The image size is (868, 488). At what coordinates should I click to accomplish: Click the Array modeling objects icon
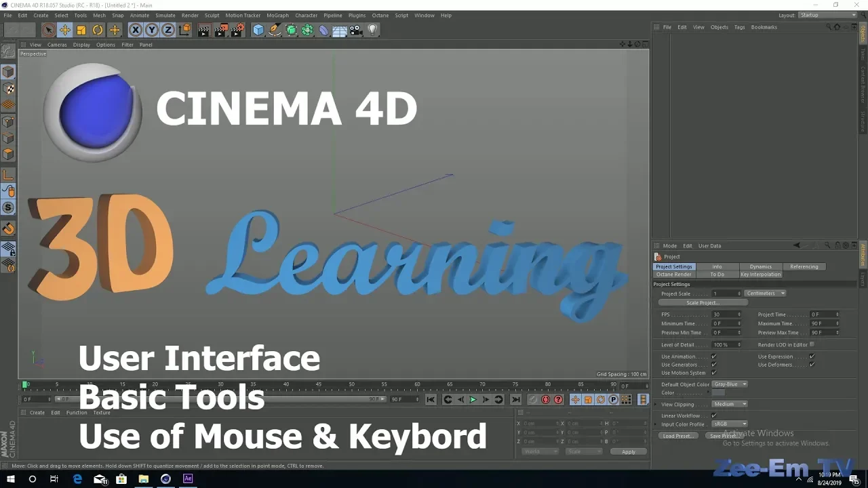tap(307, 30)
